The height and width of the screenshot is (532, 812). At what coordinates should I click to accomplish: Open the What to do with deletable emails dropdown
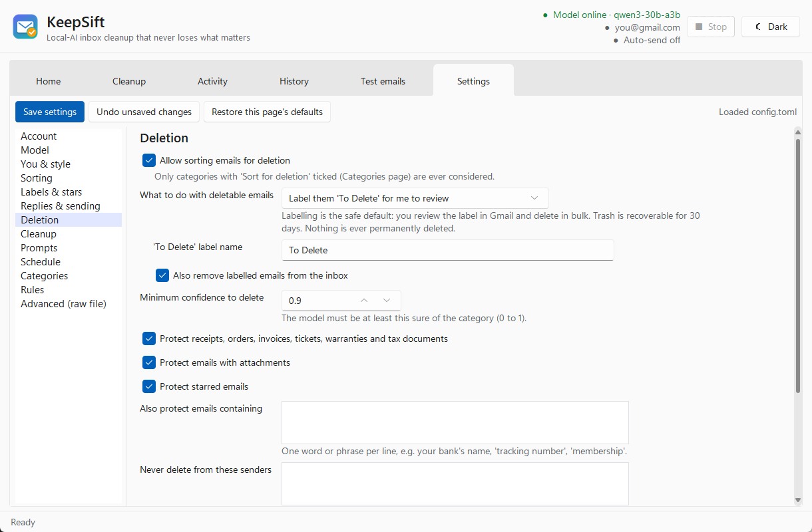click(415, 198)
